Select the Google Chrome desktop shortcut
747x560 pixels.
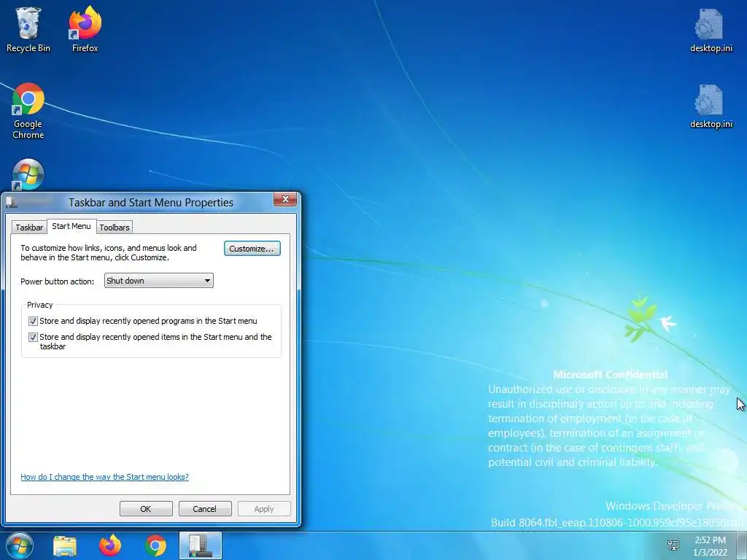point(28,112)
